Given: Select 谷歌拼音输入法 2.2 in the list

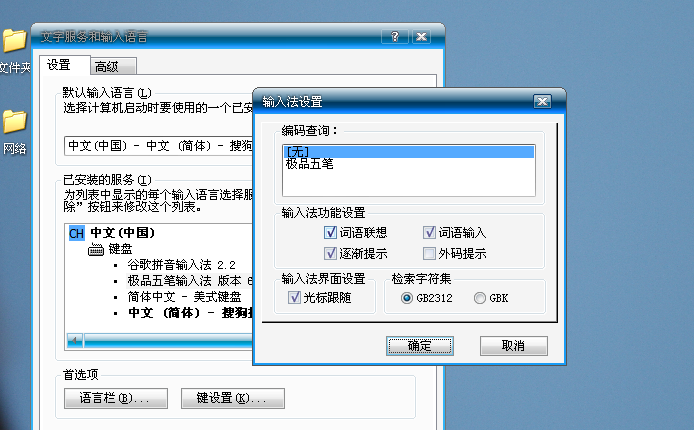Looking at the screenshot, I should pyautogui.click(x=181, y=265).
